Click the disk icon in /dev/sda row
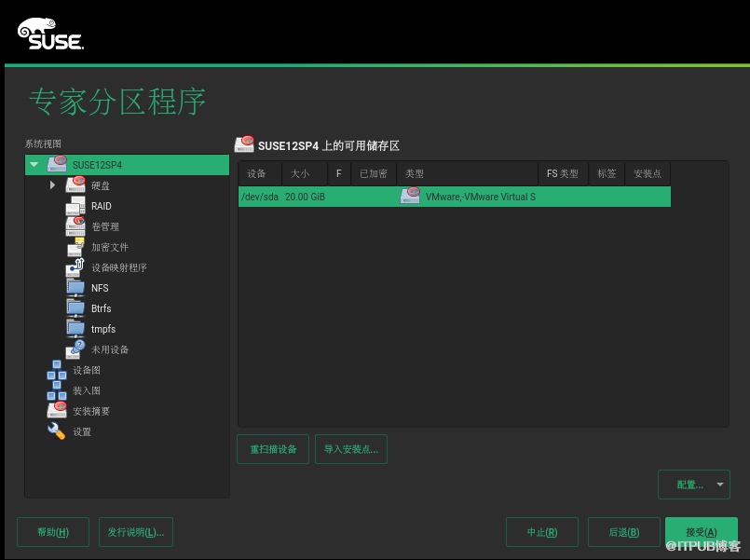The image size is (750, 560). (410, 196)
